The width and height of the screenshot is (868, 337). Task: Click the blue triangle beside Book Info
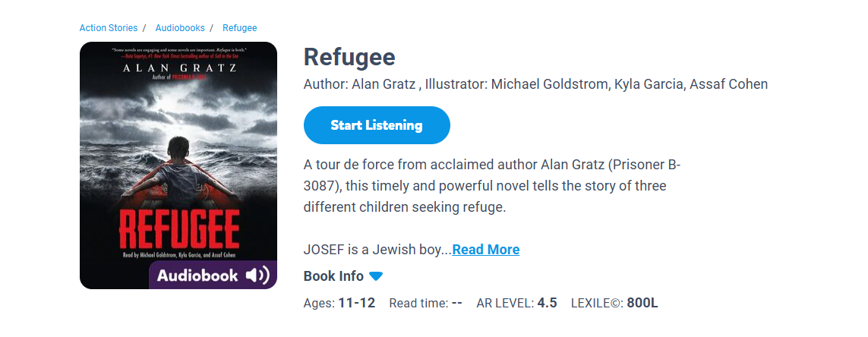[x=376, y=276]
